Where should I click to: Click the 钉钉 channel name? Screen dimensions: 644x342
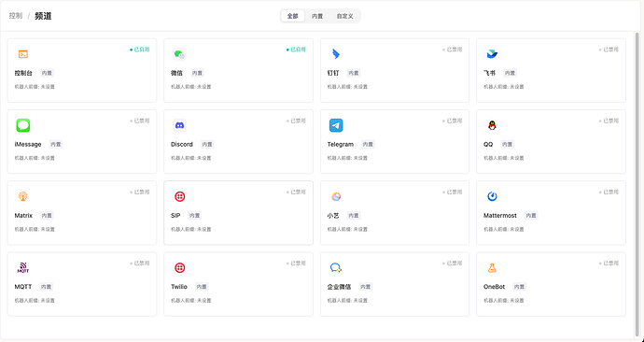pos(333,73)
